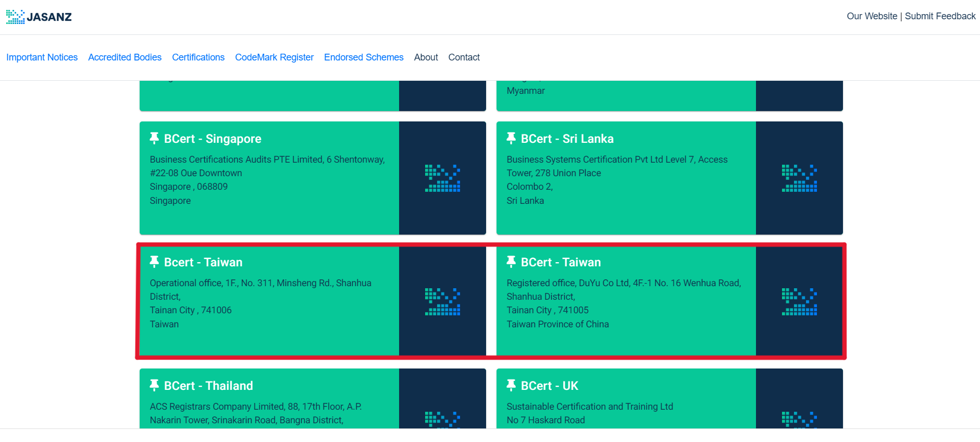980x442 pixels.
Task: Select 'No 7 Haskard Road' text
Action: point(545,420)
